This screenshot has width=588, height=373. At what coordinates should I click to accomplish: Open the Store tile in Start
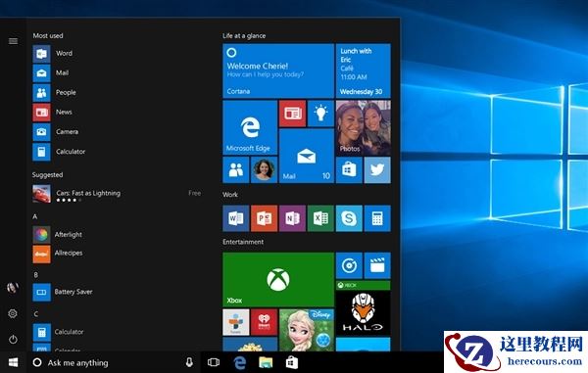click(349, 170)
